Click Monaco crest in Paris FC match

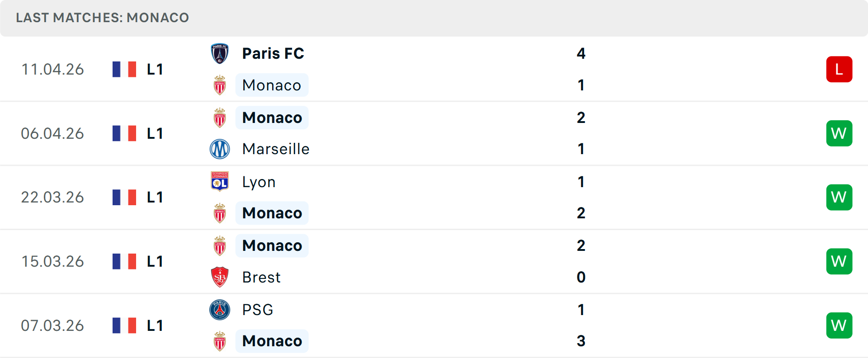[x=220, y=85]
